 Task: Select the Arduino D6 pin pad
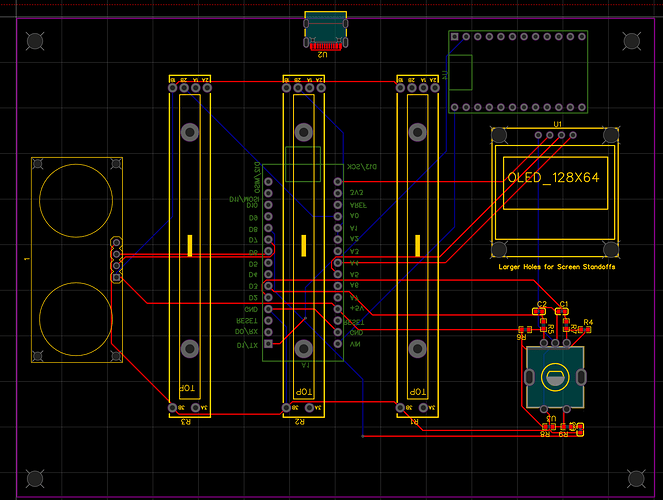[x=268, y=251]
